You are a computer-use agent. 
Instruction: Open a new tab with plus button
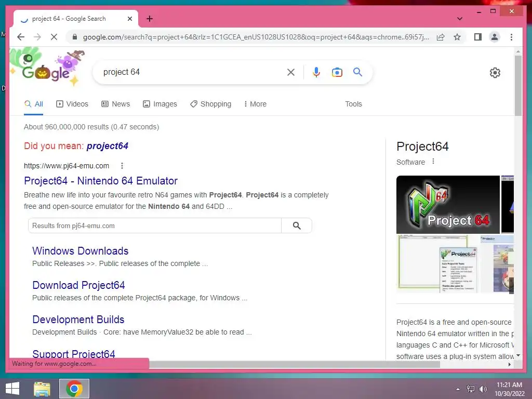(x=150, y=19)
